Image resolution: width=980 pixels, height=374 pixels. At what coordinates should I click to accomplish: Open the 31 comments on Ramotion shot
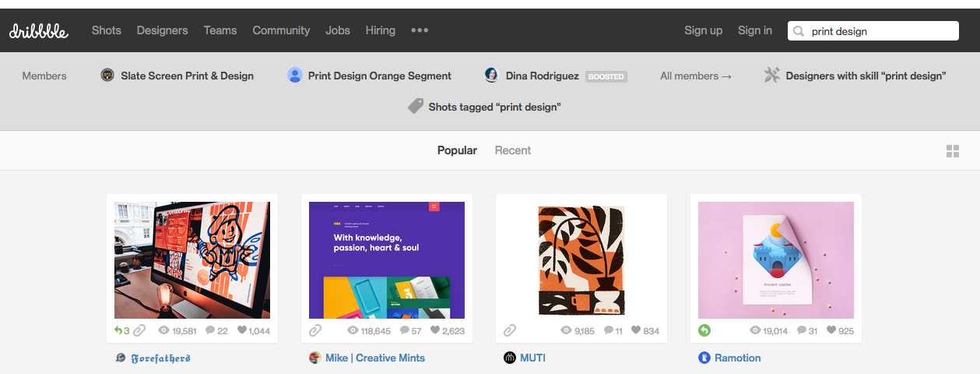(x=807, y=330)
